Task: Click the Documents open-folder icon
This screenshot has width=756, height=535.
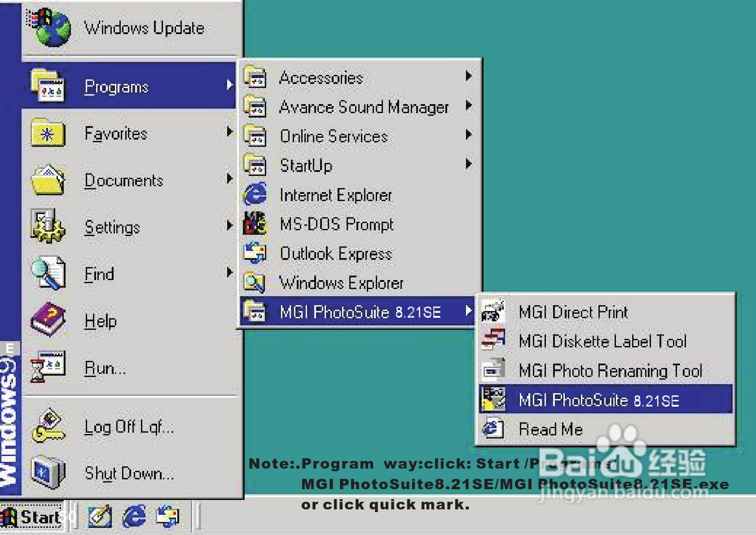Action: pos(48,180)
